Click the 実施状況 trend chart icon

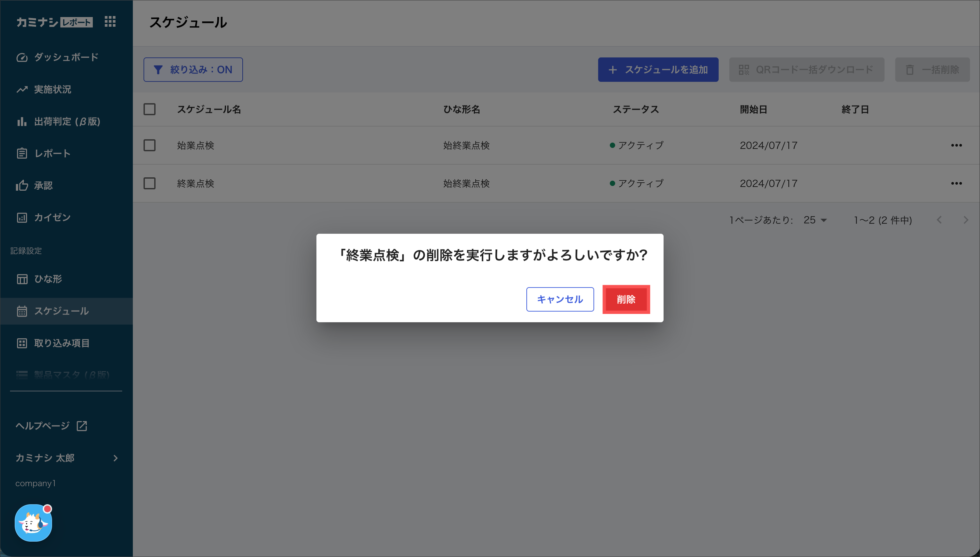tap(22, 89)
